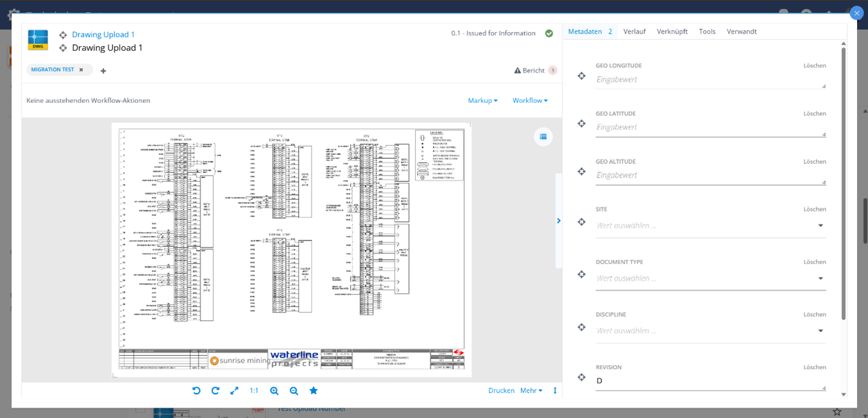Open the Verknüpft tab
The height and width of the screenshot is (418, 868).
click(672, 32)
